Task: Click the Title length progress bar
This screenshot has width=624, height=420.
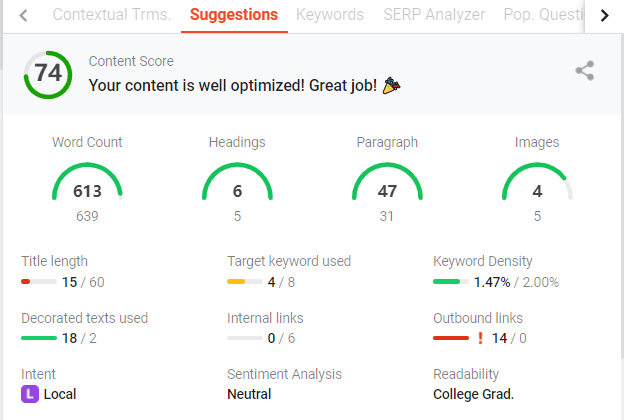Action: point(39,281)
